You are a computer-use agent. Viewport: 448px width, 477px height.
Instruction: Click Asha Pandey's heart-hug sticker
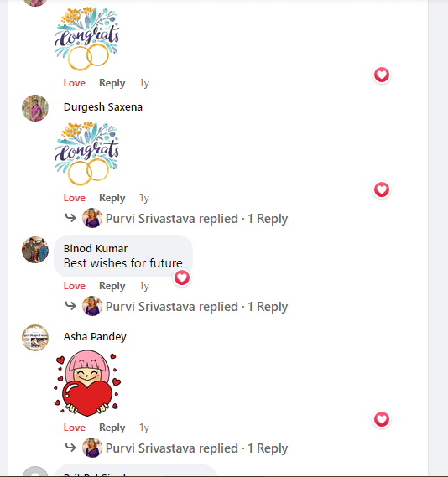tap(87, 383)
